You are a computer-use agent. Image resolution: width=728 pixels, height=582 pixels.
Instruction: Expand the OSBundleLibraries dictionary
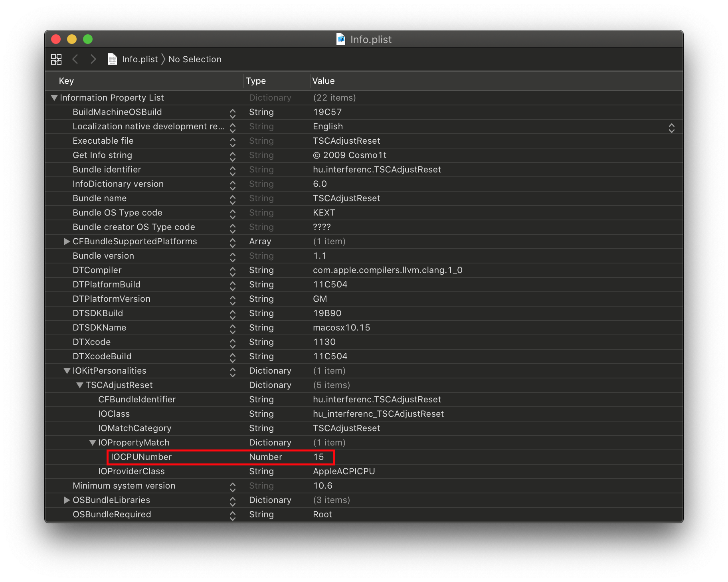pos(67,500)
